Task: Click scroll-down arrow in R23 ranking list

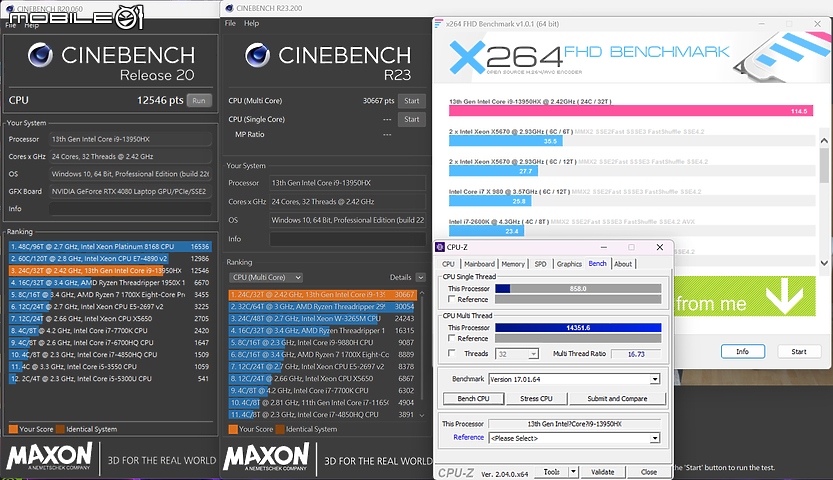Action: click(422, 415)
